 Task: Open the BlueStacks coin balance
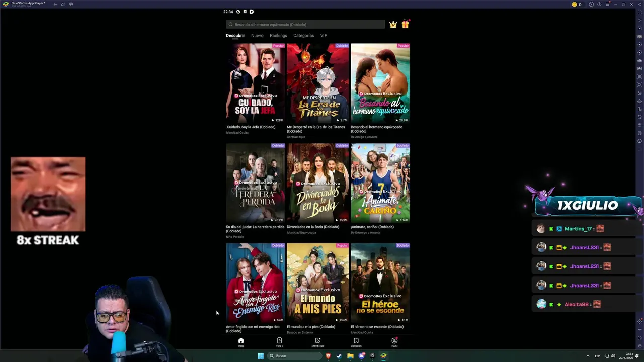coord(577,4)
